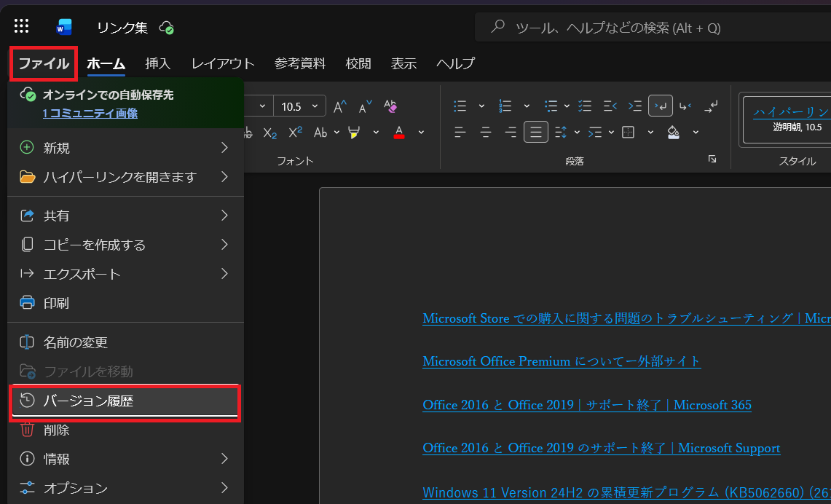Open the app launcher grid icon
The width and height of the screenshot is (831, 504).
pyautogui.click(x=21, y=26)
